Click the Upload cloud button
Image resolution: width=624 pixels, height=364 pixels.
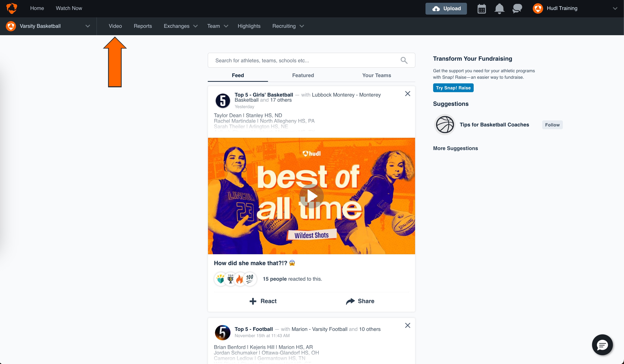coord(446,8)
